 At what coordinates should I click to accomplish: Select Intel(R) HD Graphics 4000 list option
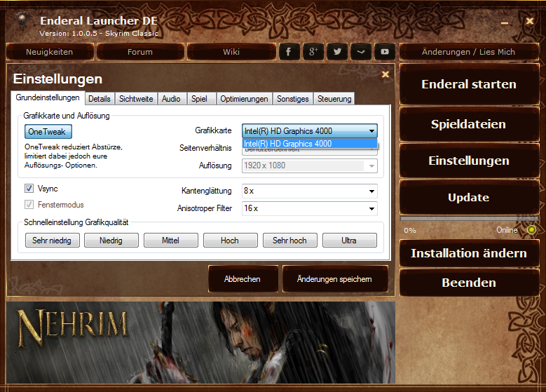[309, 144]
